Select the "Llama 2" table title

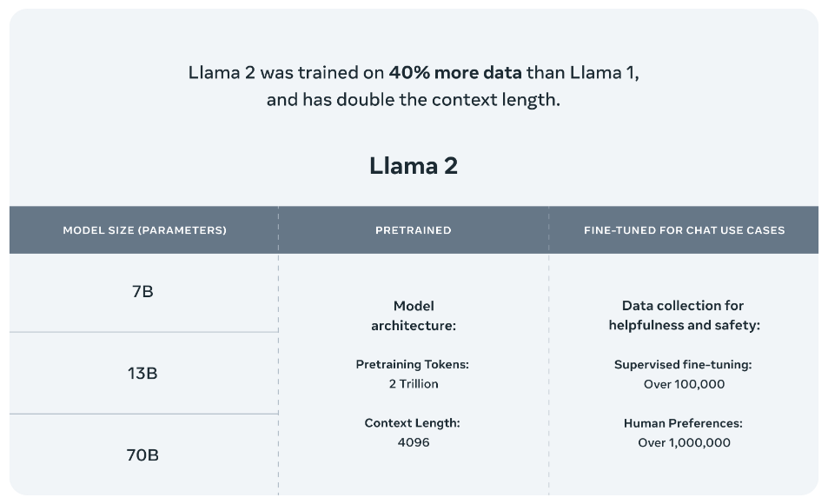coord(414,165)
